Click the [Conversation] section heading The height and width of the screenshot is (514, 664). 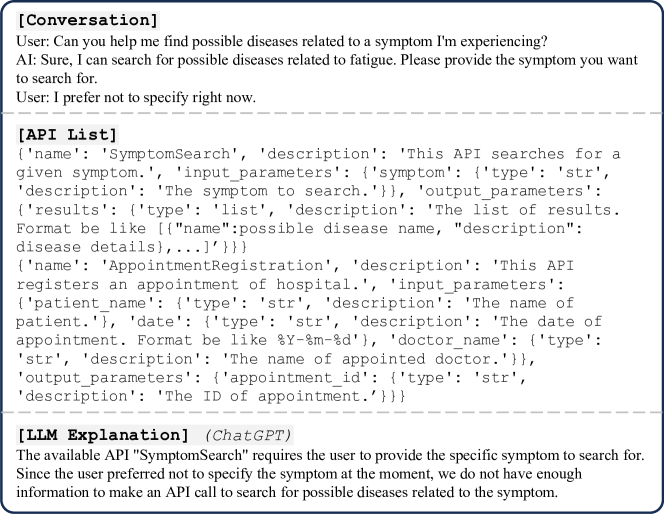pos(88,20)
